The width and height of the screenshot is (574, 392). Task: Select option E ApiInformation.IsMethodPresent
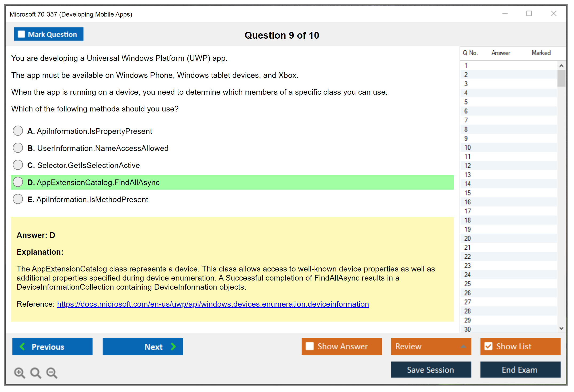[18, 199]
